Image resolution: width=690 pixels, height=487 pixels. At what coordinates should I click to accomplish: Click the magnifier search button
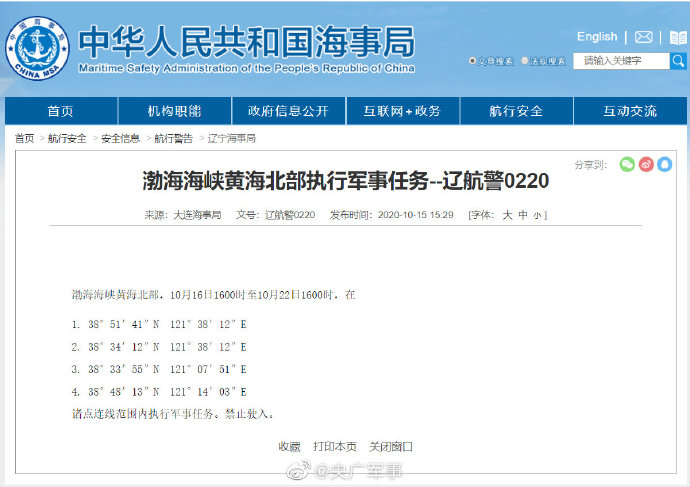(x=678, y=61)
